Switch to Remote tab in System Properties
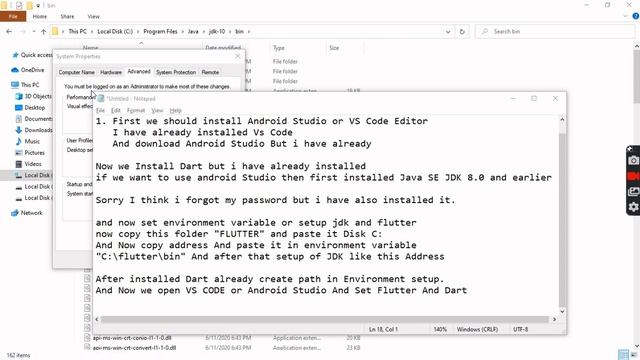 click(x=210, y=72)
